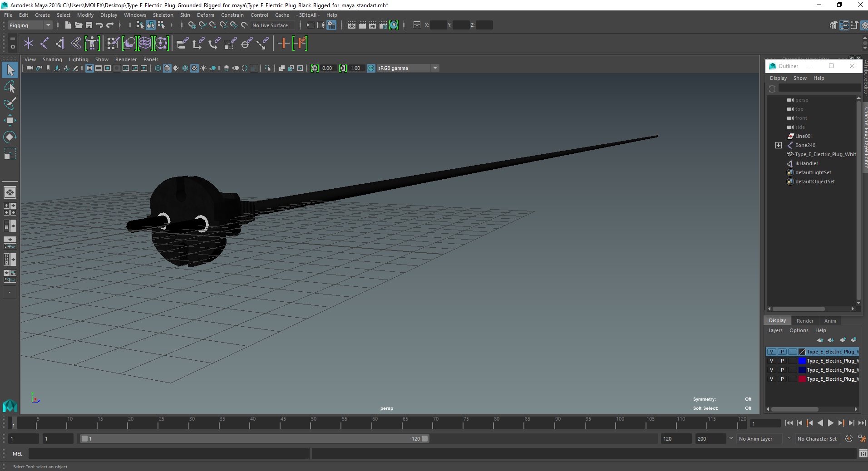Select the arrow Select tool in the toolbox

click(x=10, y=70)
